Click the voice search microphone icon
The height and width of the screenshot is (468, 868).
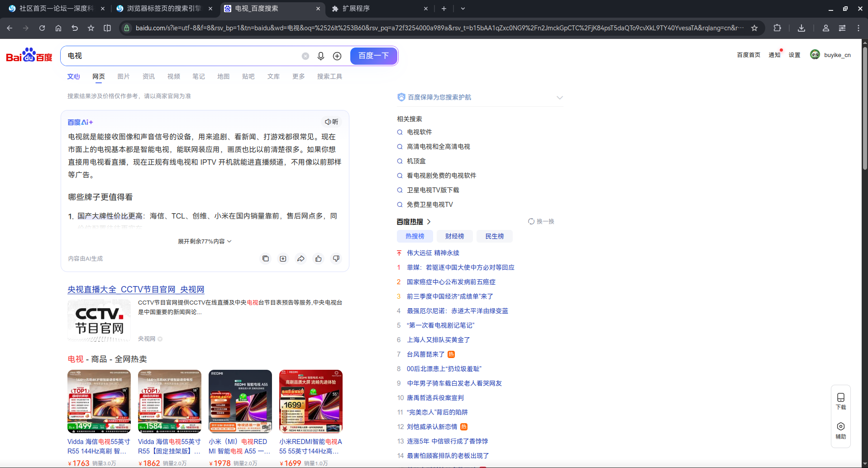click(x=321, y=56)
